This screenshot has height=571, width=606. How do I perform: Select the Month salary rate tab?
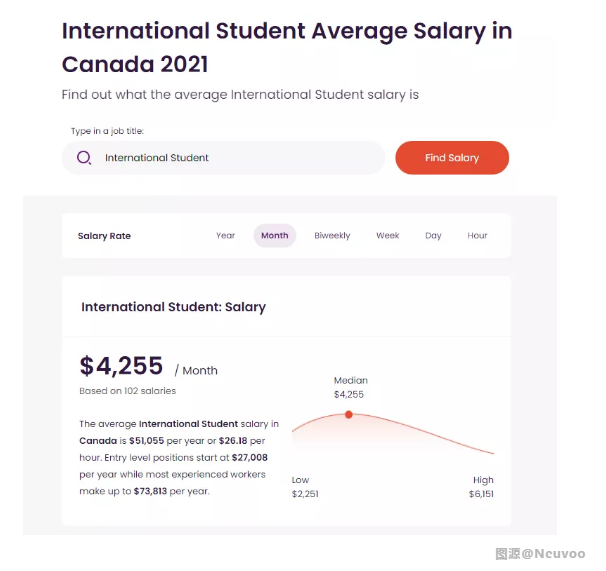click(x=275, y=235)
